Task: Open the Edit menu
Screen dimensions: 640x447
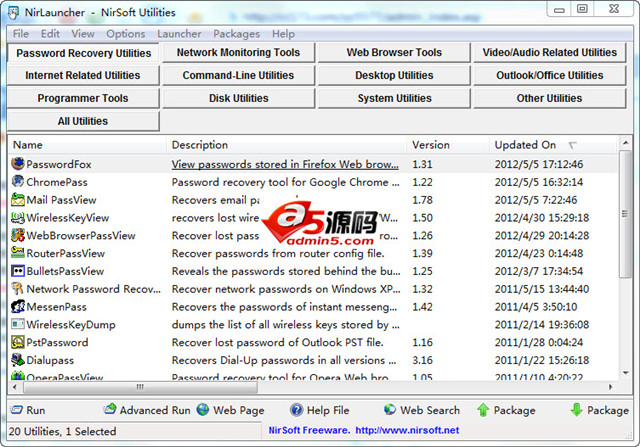Action: (x=50, y=33)
